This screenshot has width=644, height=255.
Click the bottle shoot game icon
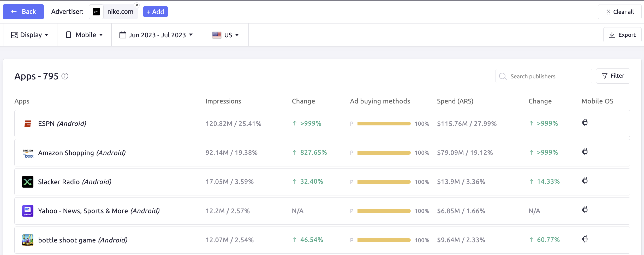pos(28,240)
